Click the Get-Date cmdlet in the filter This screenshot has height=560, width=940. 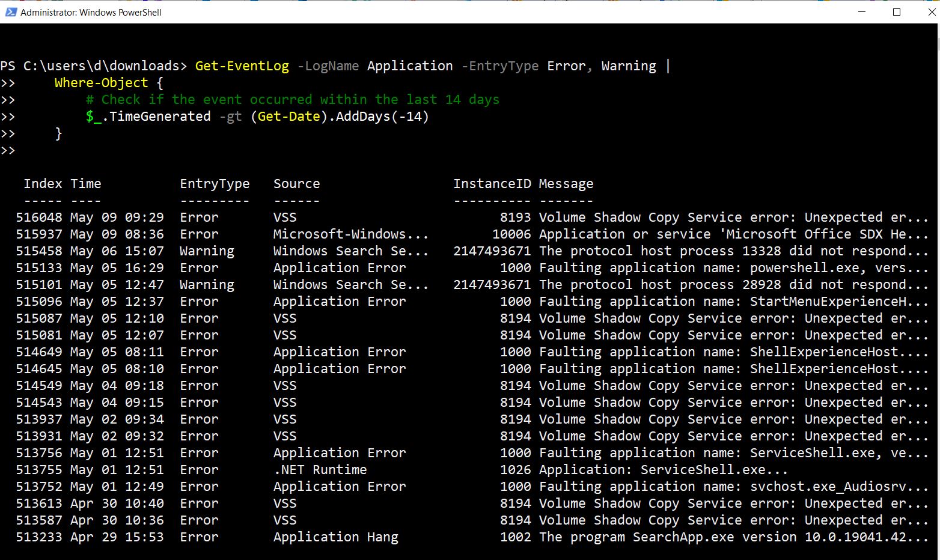point(288,117)
